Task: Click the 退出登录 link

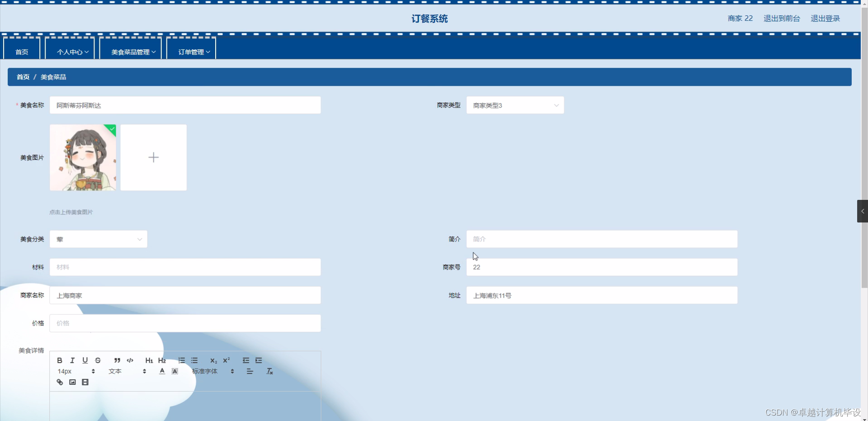Action: click(x=825, y=19)
